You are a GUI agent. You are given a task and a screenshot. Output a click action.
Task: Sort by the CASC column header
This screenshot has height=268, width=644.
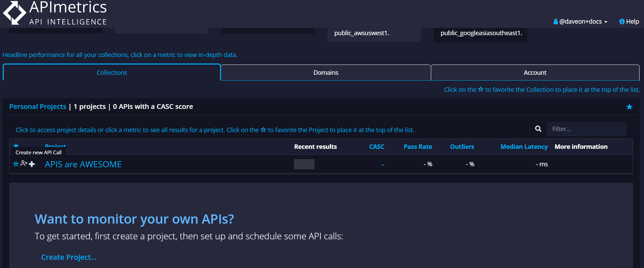[377, 146]
